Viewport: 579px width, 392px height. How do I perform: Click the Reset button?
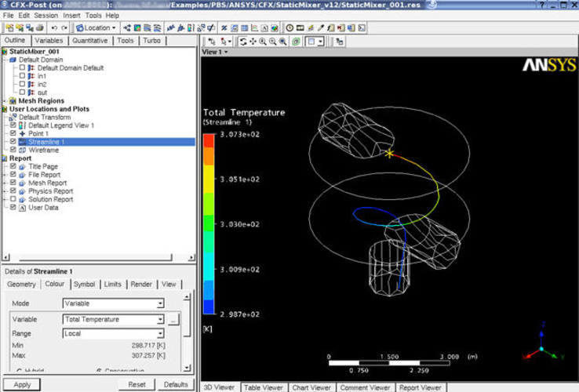(137, 384)
